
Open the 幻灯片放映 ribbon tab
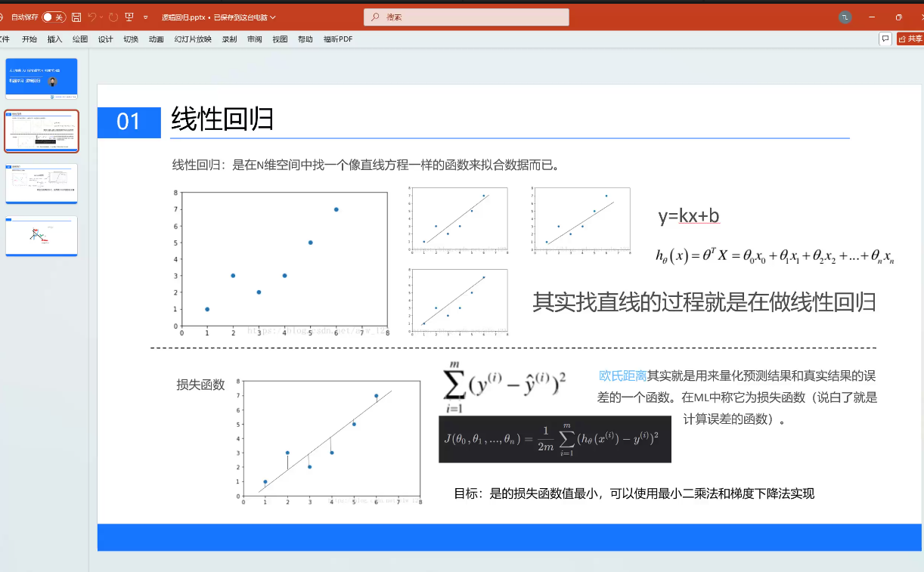[193, 39]
